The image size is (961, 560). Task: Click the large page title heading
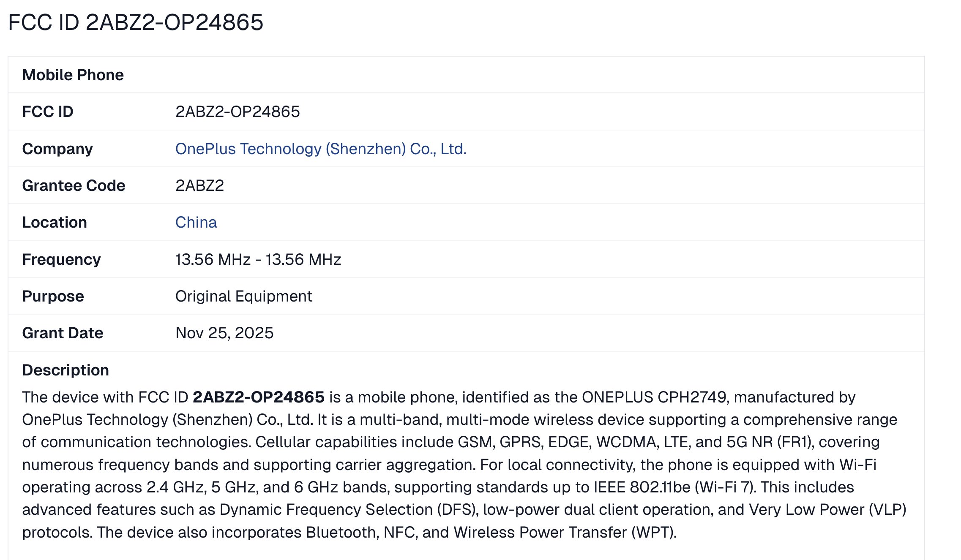[136, 22]
